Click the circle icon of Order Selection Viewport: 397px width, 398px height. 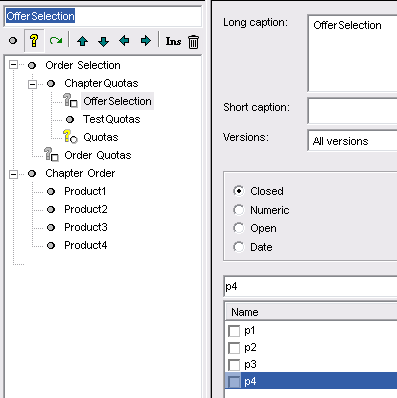pyautogui.click(x=32, y=66)
